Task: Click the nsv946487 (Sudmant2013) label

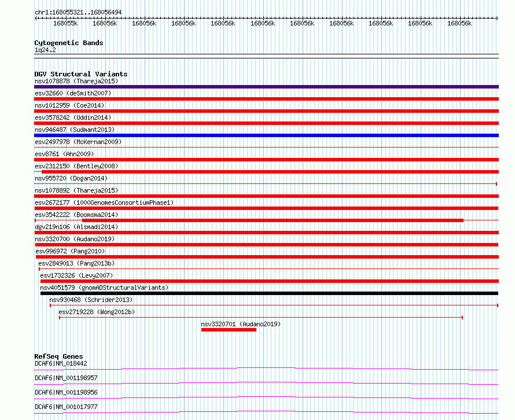Action: pyautogui.click(x=75, y=130)
